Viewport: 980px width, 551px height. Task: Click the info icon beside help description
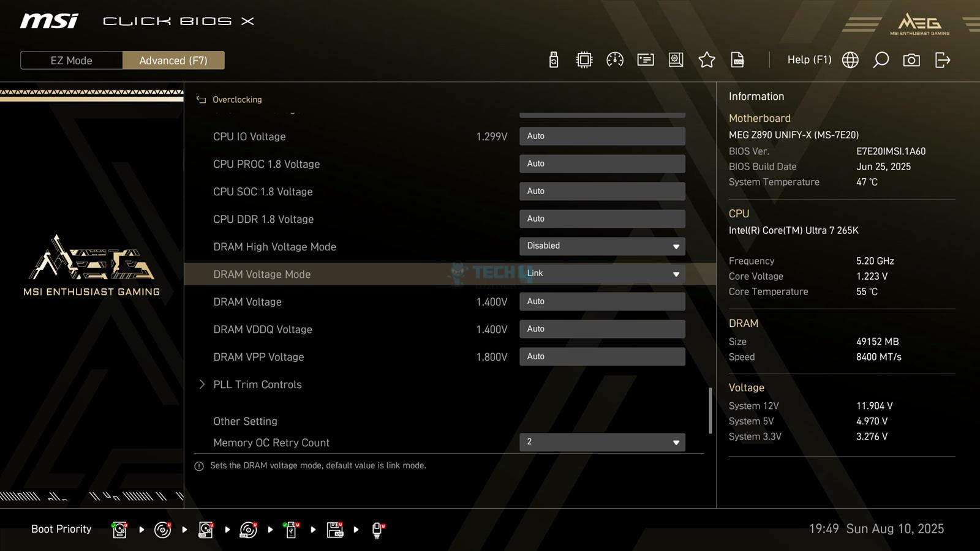pos(199,467)
